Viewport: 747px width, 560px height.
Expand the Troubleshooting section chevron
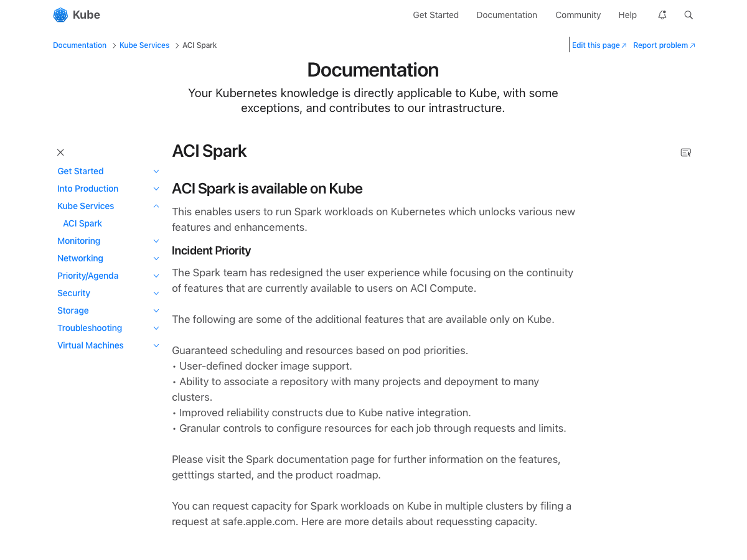click(156, 328)
